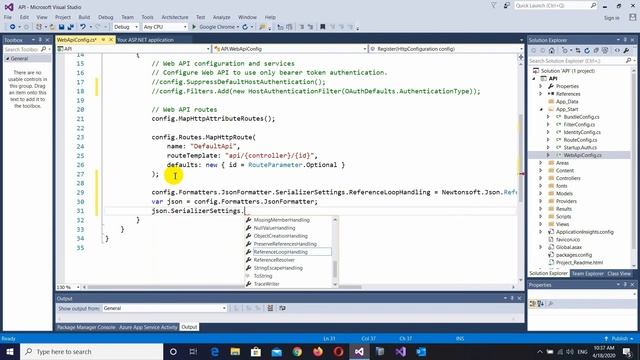Image resolution: width=640 pixels, height=360 pixels.
Task: Open API.WebApiConfig type dropdown
Action: (x=290, y=49)
